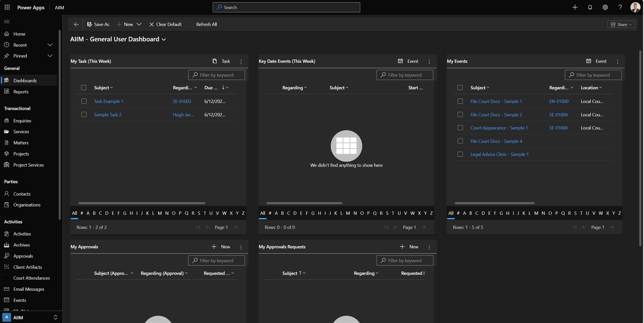
Task: Open the settings gear icon
Action: point(605,7)
